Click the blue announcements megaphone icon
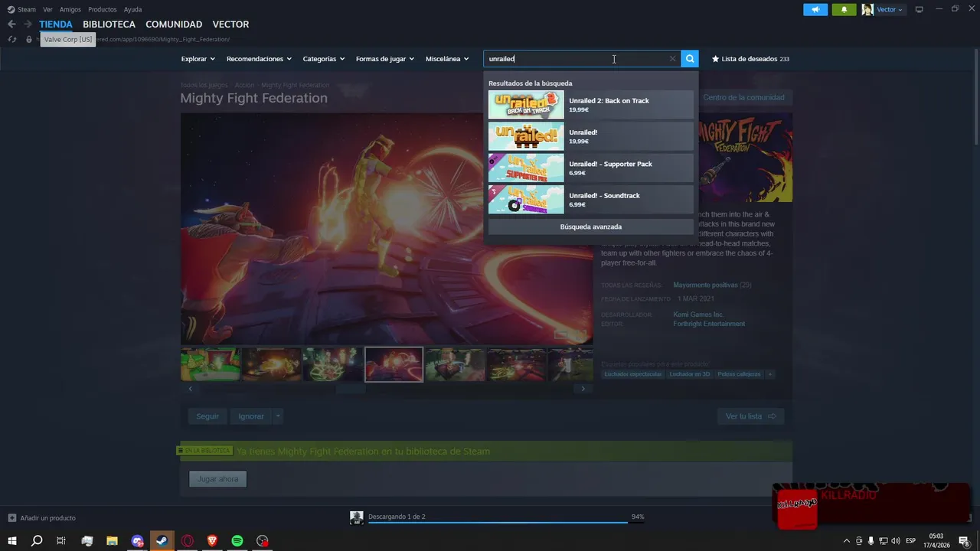The height and width of the screenshot is (551, 980). coord(815,9)
